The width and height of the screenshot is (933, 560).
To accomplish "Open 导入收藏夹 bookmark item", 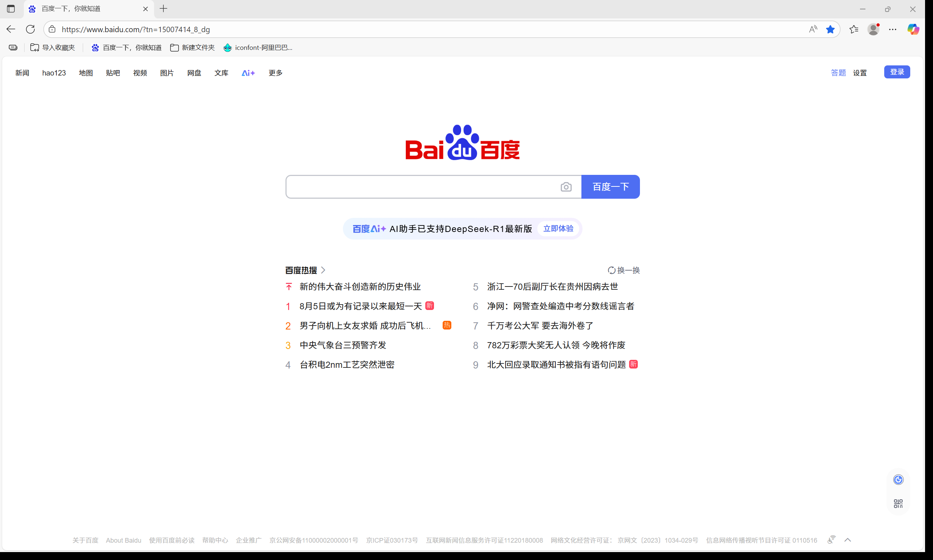I will [52, 48].
